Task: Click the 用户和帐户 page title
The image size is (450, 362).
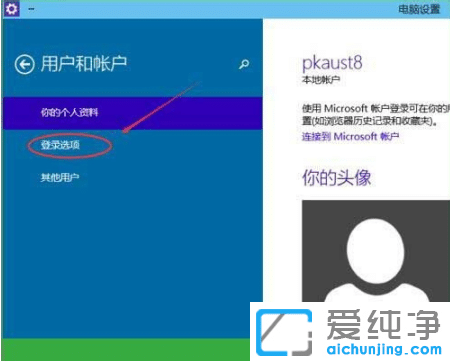Action: [x=84, y=64]
